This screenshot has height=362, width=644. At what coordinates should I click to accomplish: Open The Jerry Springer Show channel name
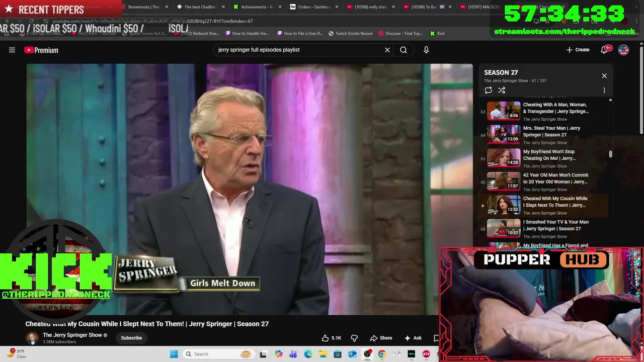point(72,335)
